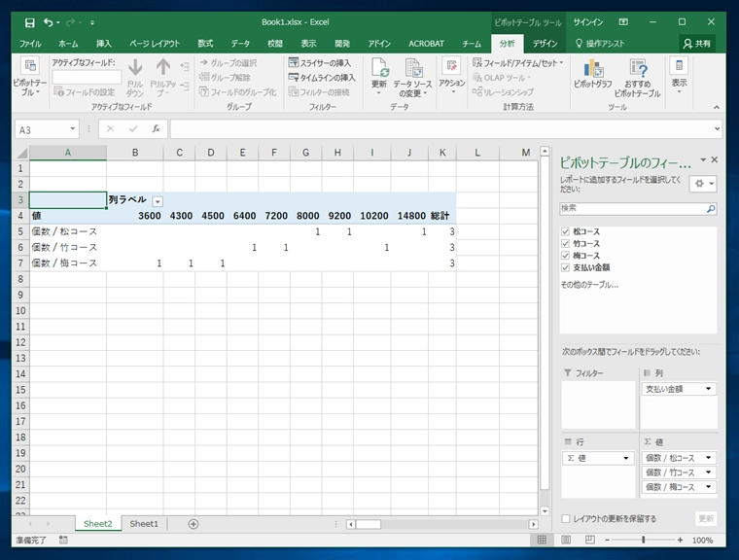Uncheck the 竹コース field checkbox
This screenshot has width=739, height=560.
pyautogui.click(x=565, y=243)
